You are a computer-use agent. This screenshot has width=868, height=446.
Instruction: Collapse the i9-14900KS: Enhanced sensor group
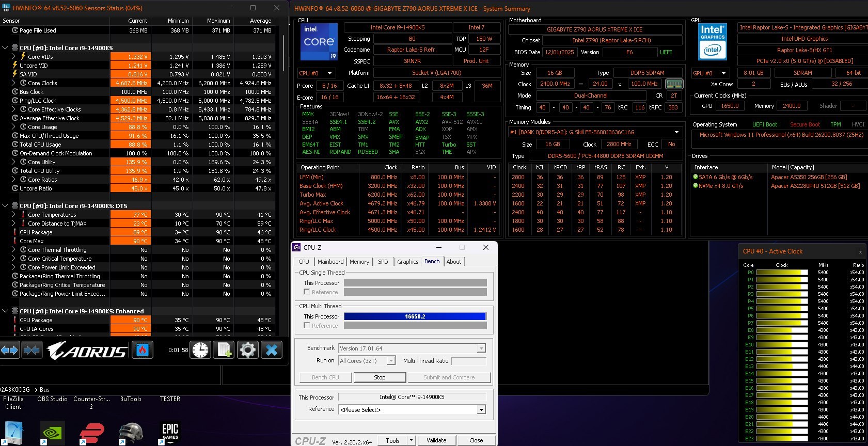pos(5,311)
